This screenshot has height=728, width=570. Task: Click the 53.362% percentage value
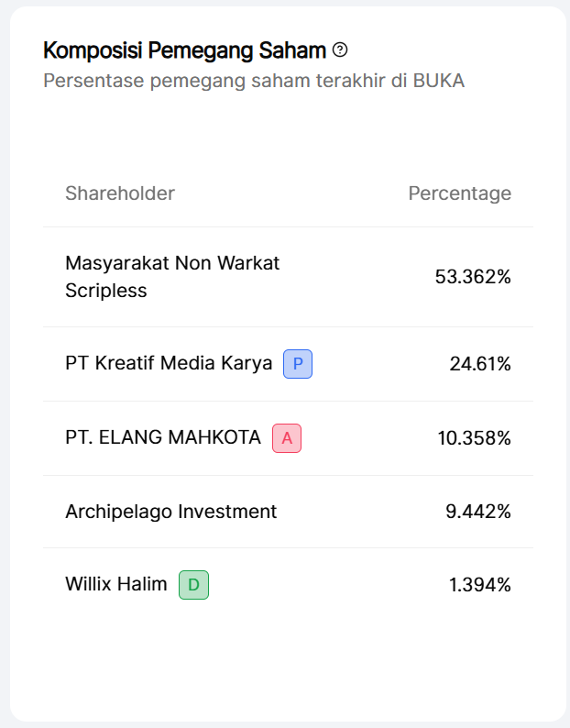473,277
